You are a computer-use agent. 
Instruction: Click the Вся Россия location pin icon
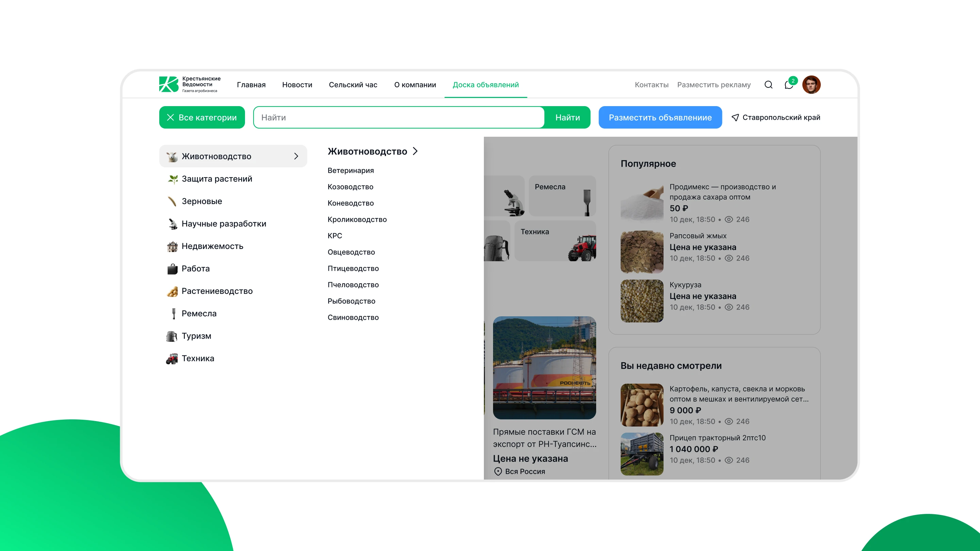coord(498,471)
